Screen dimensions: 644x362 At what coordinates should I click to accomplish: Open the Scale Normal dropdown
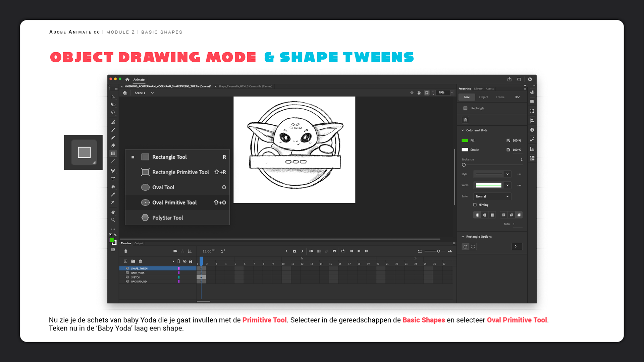(492, 196)
